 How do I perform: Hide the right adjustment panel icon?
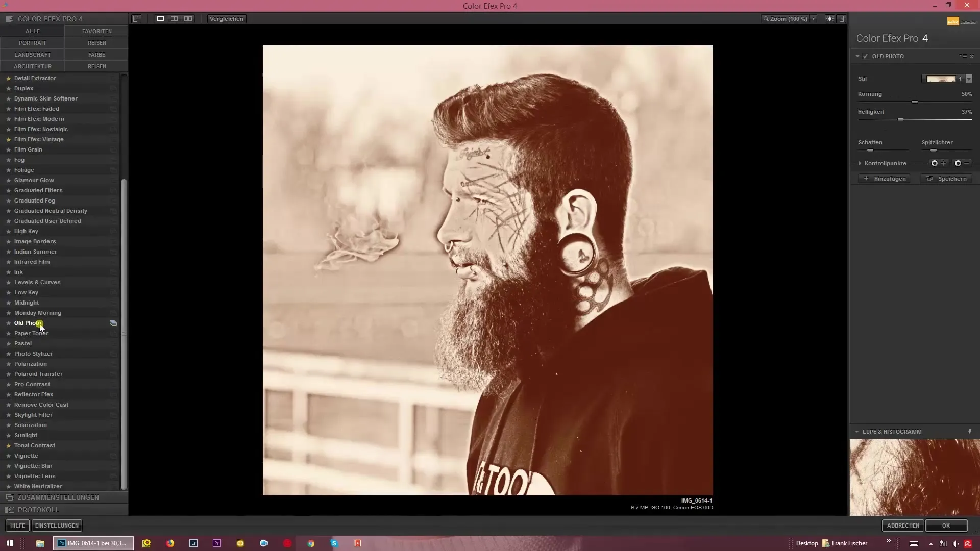coord(841,19)
